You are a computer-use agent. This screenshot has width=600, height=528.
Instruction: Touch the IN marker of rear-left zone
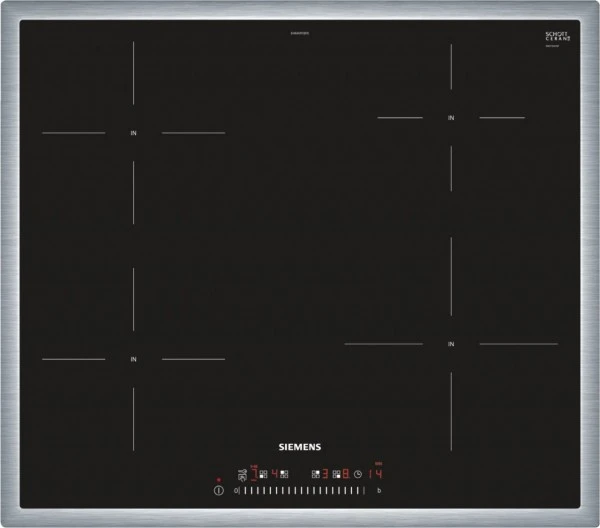pos(133,133)
